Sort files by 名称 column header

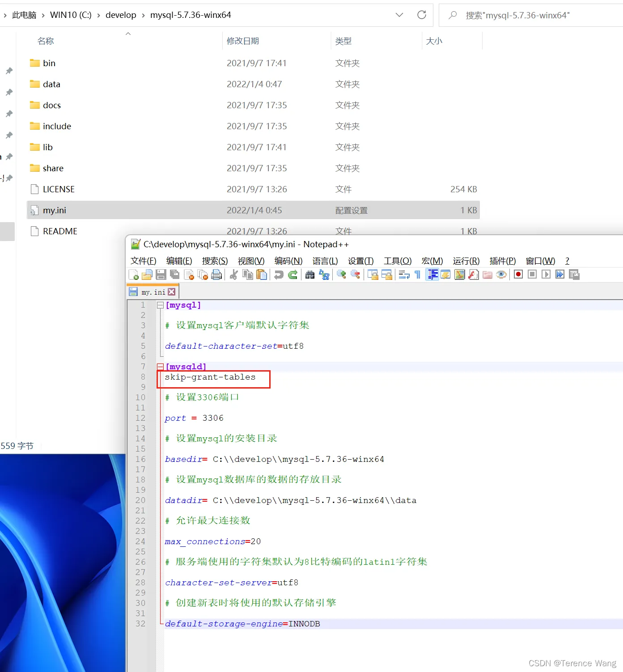pos(46,41)
